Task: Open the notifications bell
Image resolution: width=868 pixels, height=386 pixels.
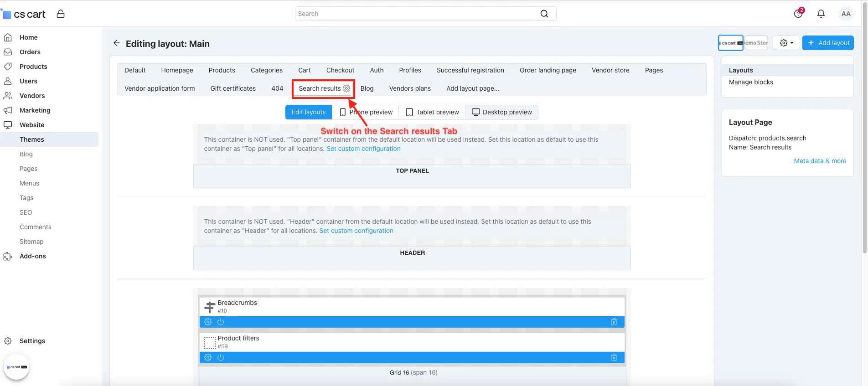Action: click(x=821, y=14)
